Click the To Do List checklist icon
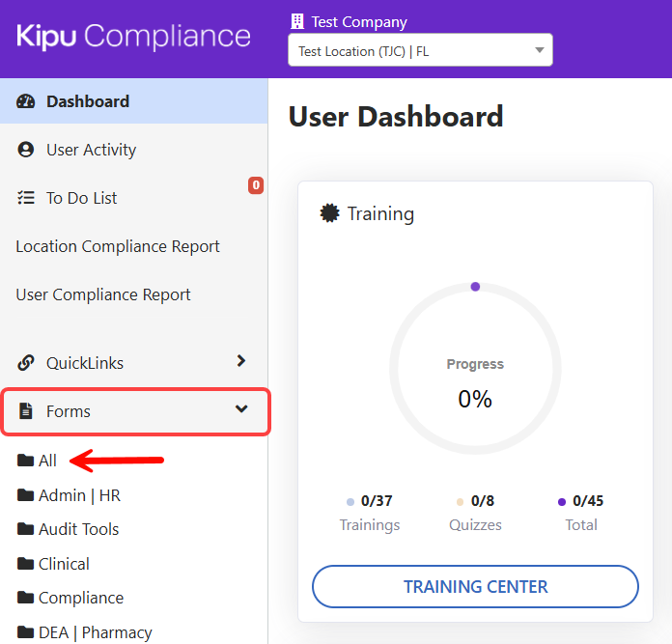The width and height of the screenshot is (672, 644). pyautogui.click(x=26, y=198)
